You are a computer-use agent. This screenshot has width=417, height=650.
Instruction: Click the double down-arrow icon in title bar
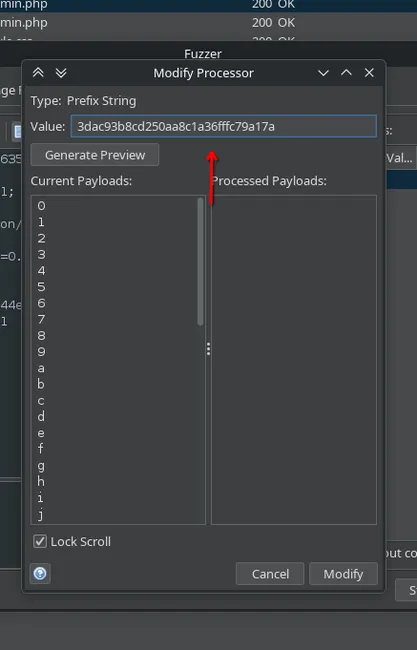pyautogui.click(x=61, y=73)
